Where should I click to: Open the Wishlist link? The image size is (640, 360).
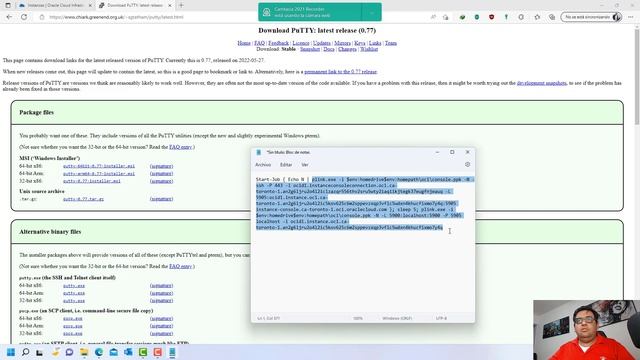pos(369,49)
